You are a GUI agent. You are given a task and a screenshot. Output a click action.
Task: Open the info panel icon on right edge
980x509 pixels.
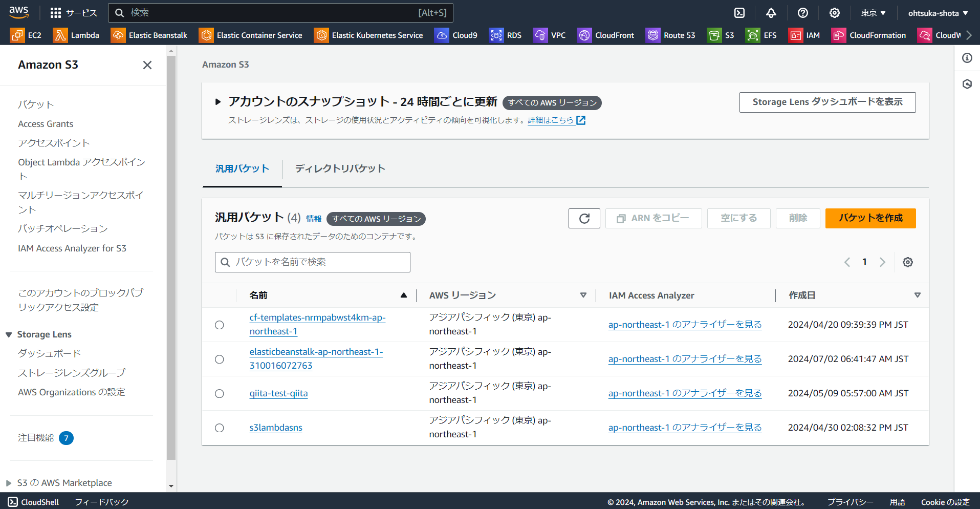coord(967,58)
